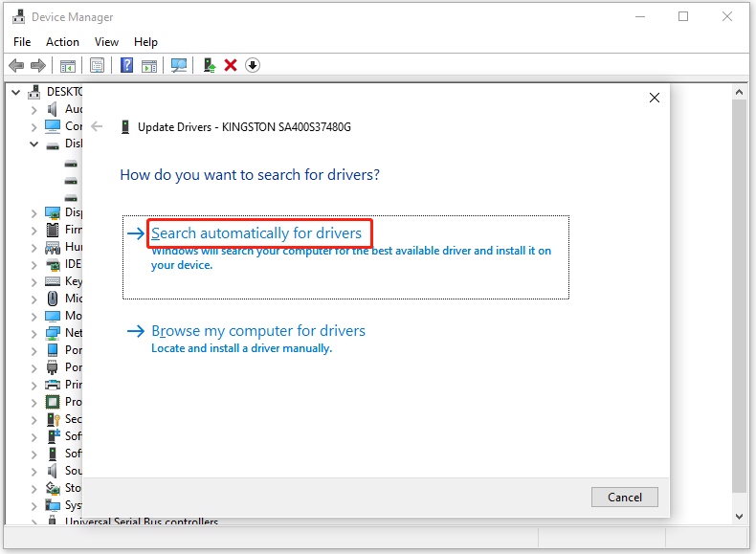Toggle the Show/Hide Action Pane toolbar icon
Screen dimensions: 756x554
pyautogui.click(x=149, y=66)
